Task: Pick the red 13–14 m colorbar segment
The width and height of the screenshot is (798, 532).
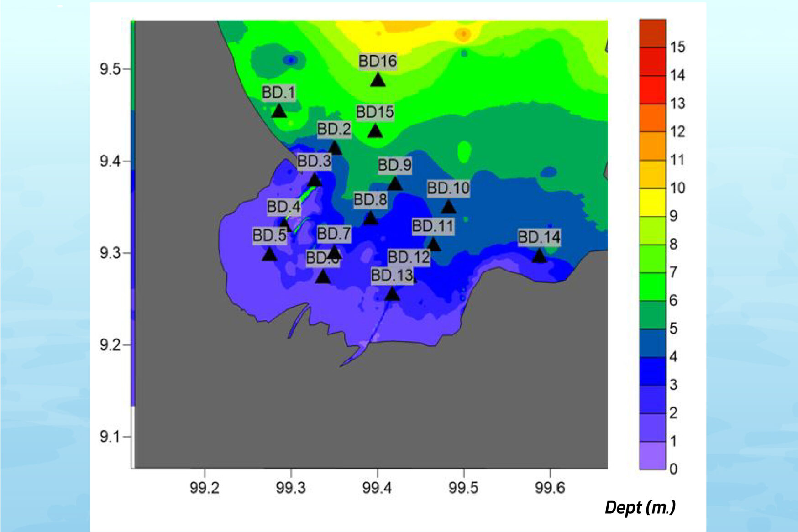Action: (x=652, y=90)
